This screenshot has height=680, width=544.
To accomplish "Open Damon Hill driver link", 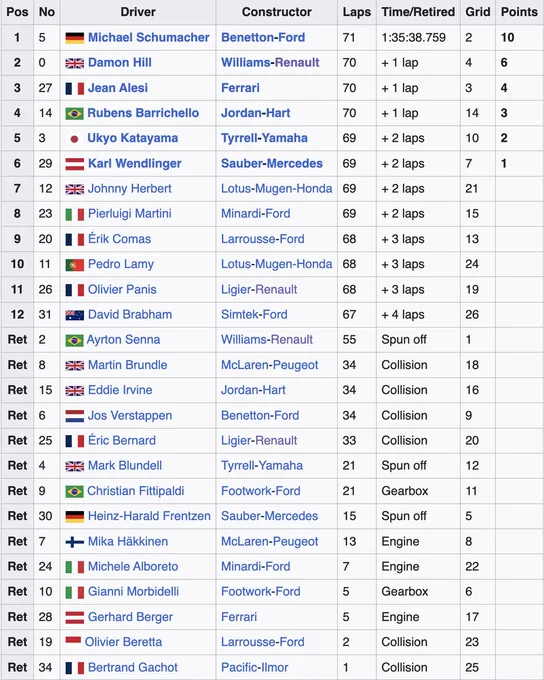I will click(120, 62).
